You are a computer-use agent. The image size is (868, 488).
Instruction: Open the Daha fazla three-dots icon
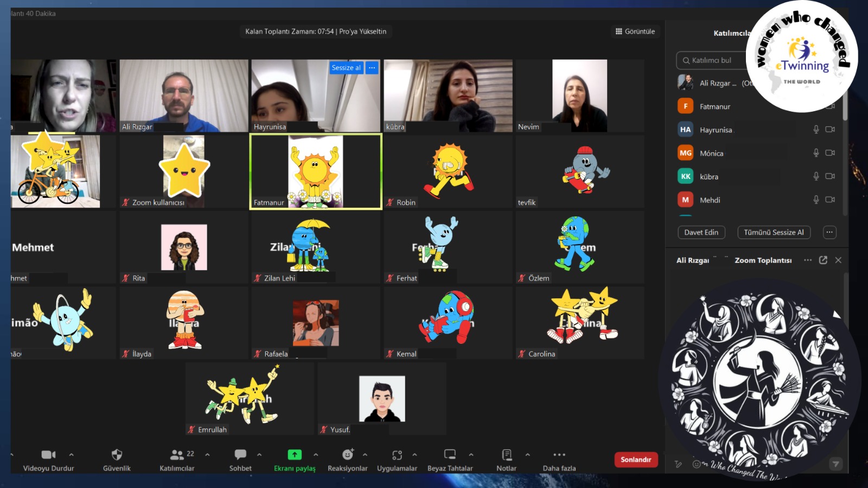coord(559,454)
